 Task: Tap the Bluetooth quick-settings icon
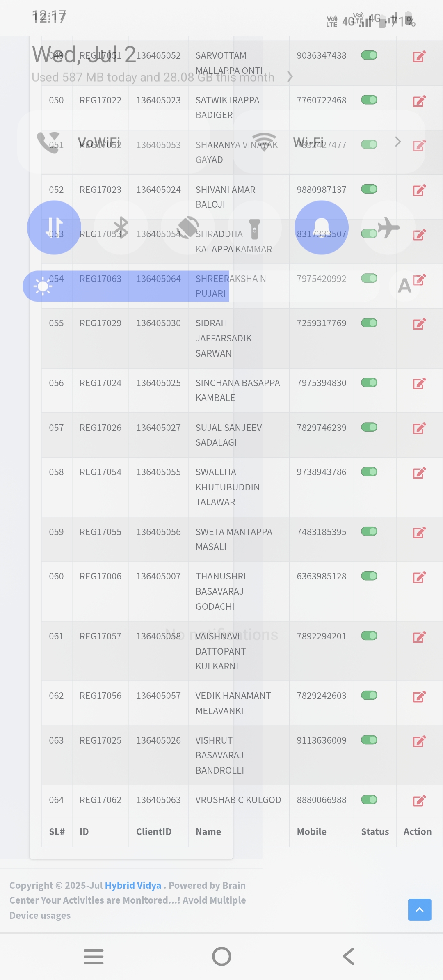[121, 227]
